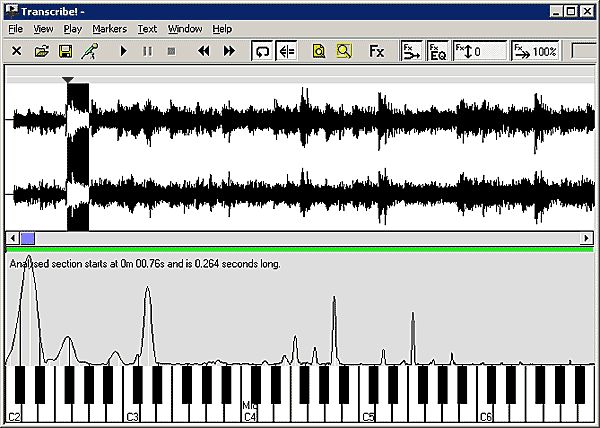The image size is (600, 428).
Task: Toggle the scroll-follow playback button
Action: [x=287, y=51]
